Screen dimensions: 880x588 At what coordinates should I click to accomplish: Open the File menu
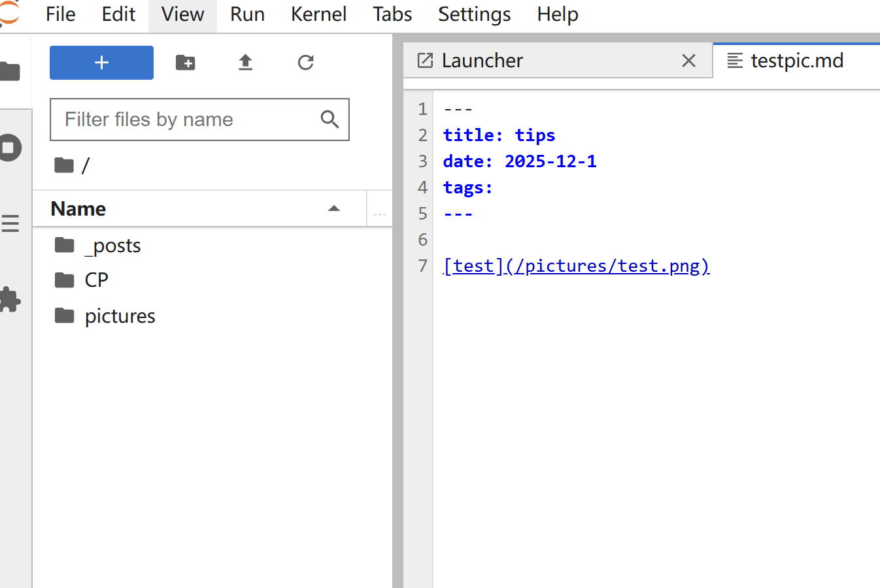pos(60,14)
